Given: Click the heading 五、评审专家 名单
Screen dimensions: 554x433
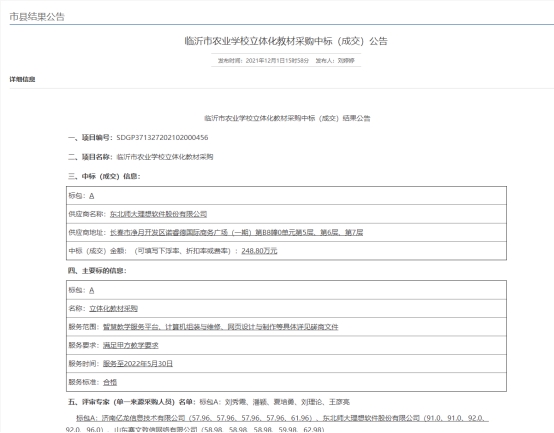Looking at the screenshot, I should tap(131, 402).
